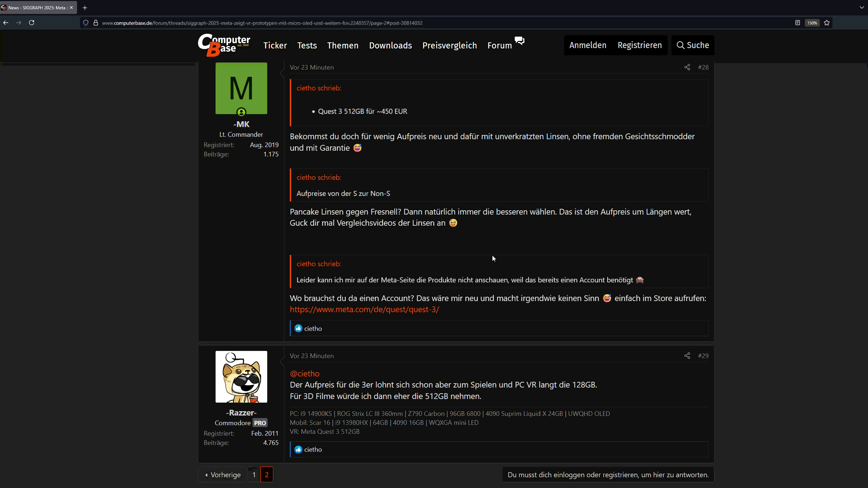Go to Vorherige previous page
Viewport: 868px width, 488px height.
click(222, 475)
